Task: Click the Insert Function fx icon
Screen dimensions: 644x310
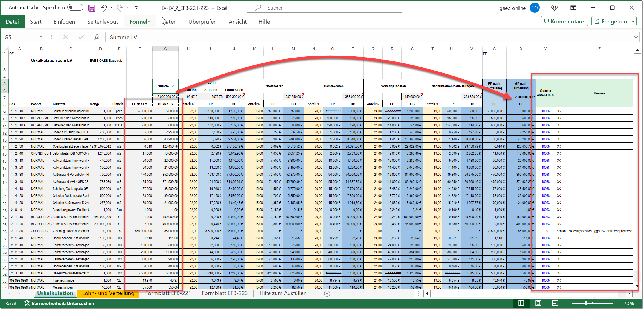Action: 96,37
